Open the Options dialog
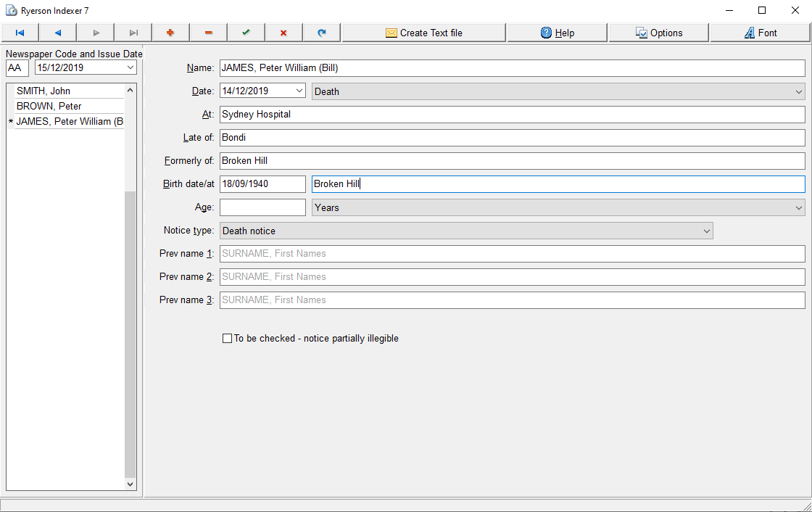 659,33
